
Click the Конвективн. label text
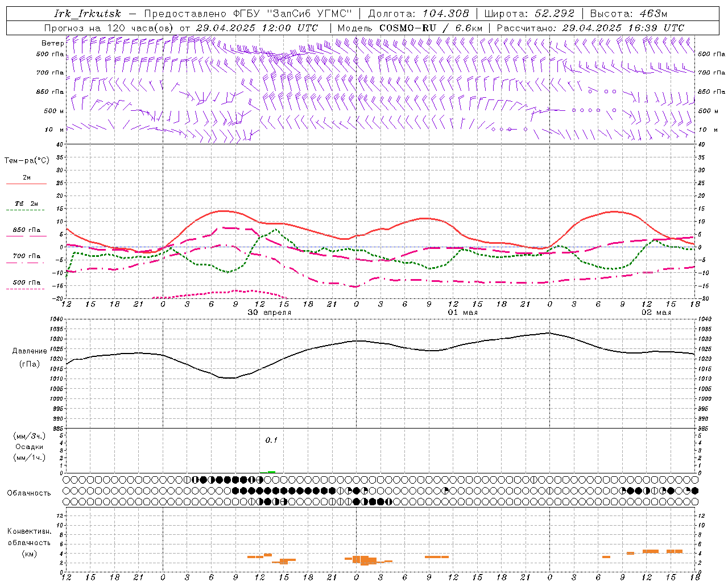click(x=29, y=531)
